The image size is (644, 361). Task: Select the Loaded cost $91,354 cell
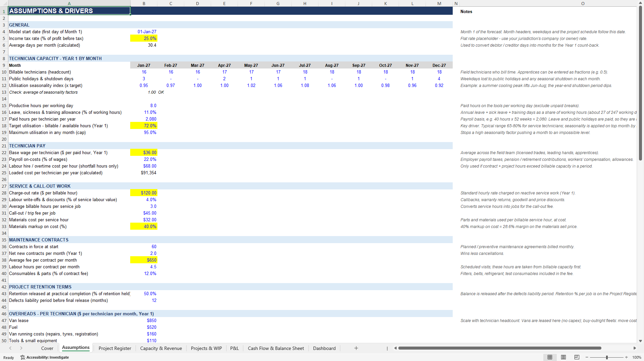click(x=144, y=173)
